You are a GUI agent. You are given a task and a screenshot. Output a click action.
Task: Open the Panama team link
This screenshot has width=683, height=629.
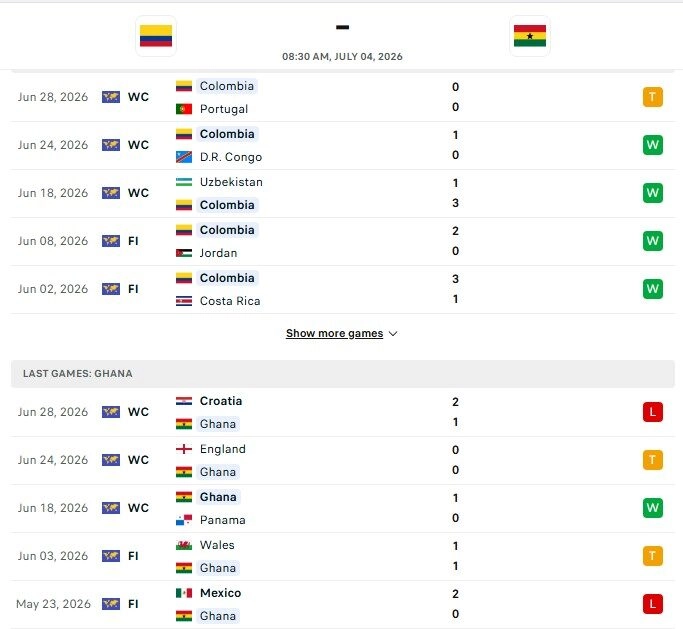(x=223, y=520)
